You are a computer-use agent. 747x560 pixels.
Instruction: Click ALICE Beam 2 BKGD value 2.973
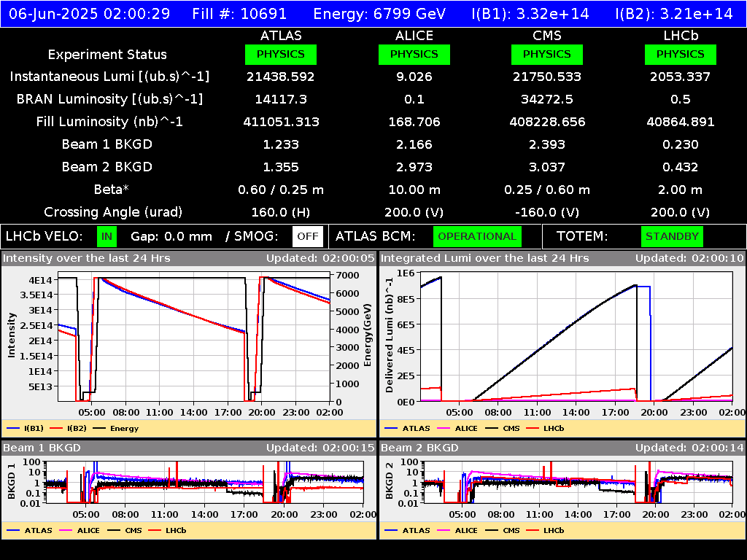pyautogui.click(x=414, y=167)
